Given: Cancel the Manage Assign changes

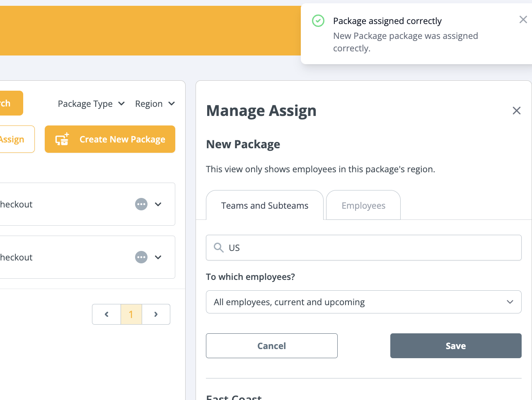Looking at the screenshot, I should click(x=271, y=346).
